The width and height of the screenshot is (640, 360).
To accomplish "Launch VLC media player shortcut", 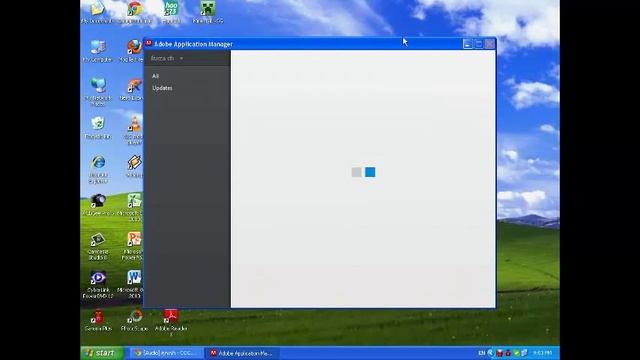I will click(x=134, y=130).
